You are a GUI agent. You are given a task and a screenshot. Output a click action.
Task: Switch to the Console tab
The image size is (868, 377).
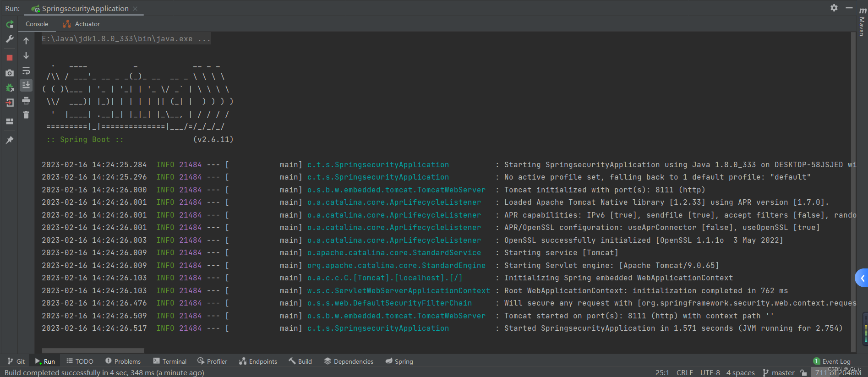click(x=37, y=24)
